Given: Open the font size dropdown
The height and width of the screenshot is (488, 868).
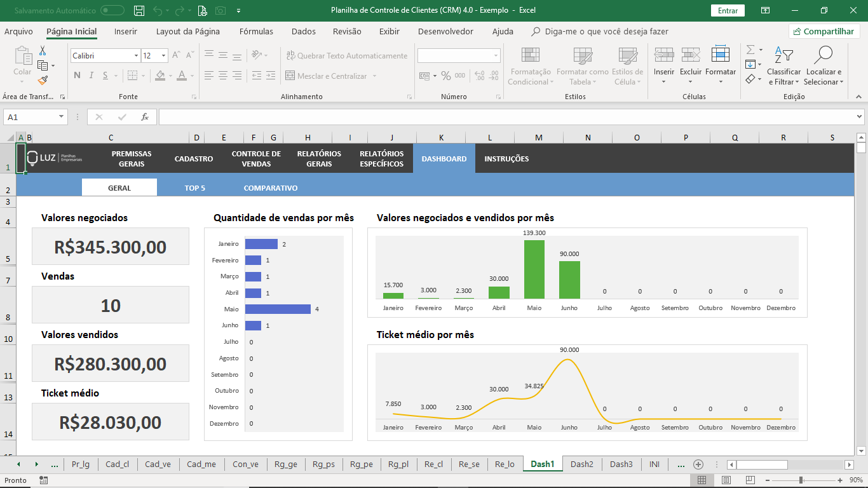Looking at the screenshot, I should tap(163, 56).
